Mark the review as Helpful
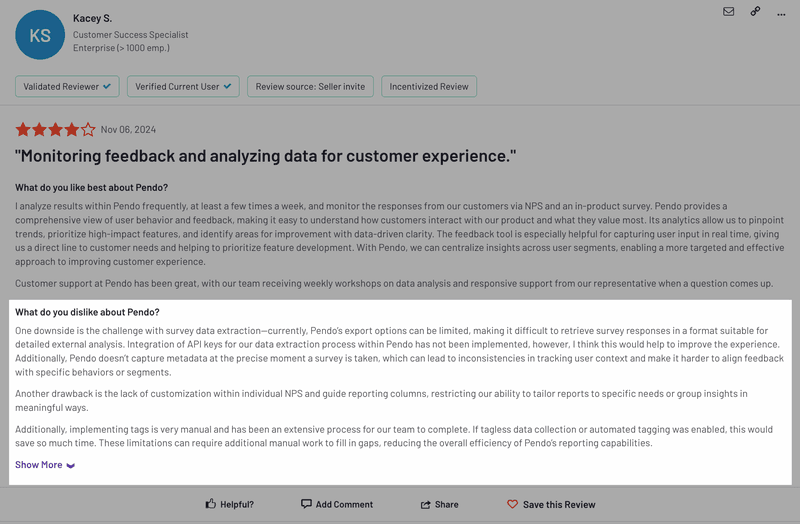The image size is (800, 524). [x=229, y=504]
